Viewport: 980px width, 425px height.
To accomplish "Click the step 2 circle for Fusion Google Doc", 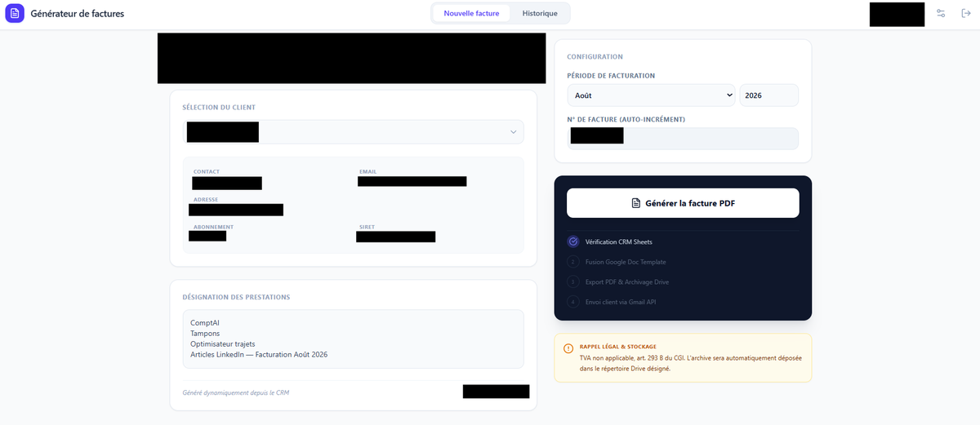I will 573,262.
